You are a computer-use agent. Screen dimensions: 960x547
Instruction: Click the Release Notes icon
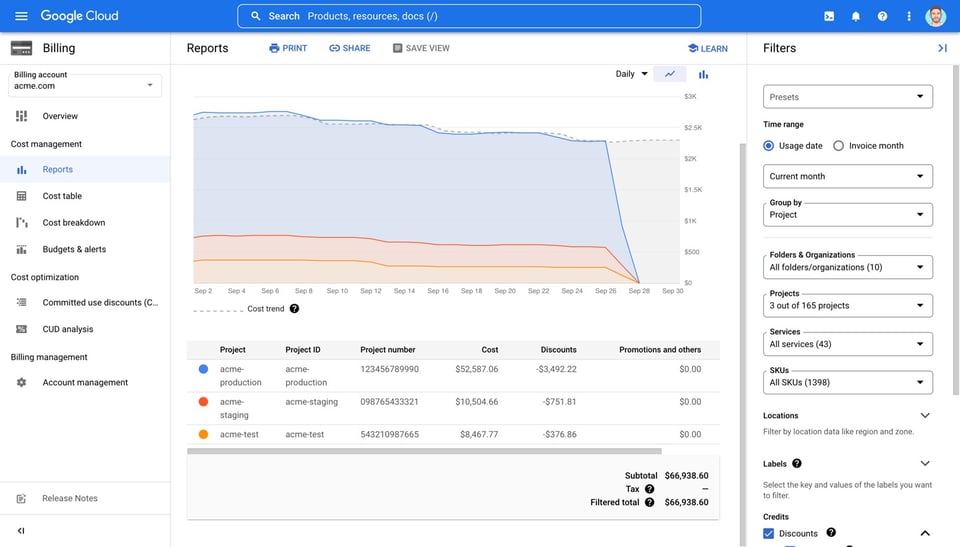(x=21, y=499)
